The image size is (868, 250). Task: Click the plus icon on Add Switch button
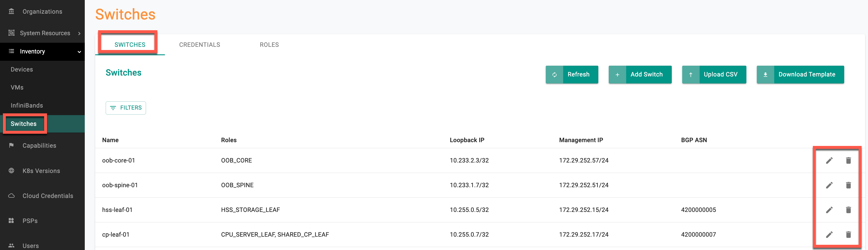click(x=617, y=74)
